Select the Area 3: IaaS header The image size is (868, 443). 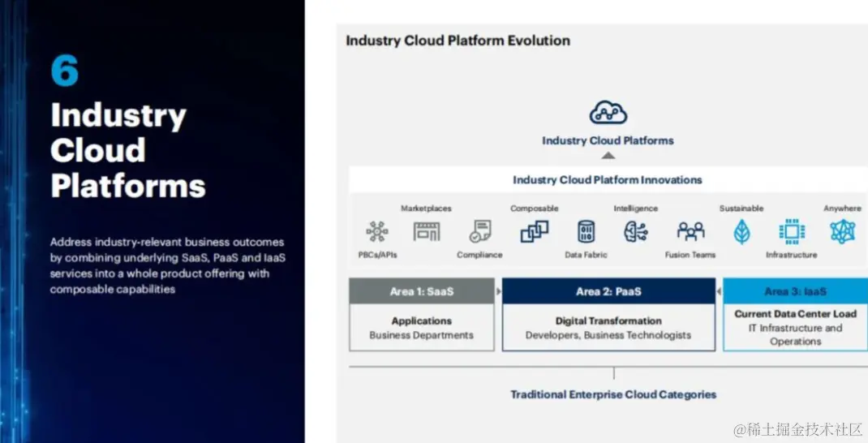click(796, 291)
